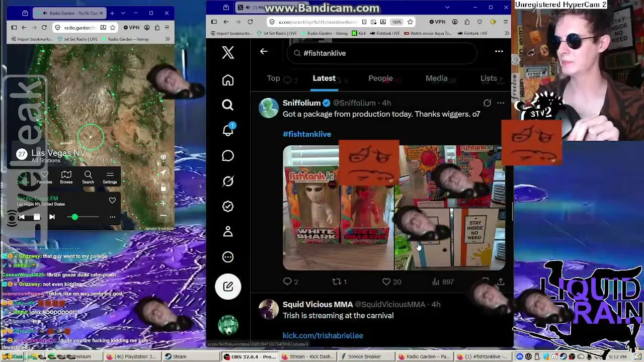
Task: Open Grok actions on Sniffolium's post
Action: pyautogui.click(x=487, y=103)
